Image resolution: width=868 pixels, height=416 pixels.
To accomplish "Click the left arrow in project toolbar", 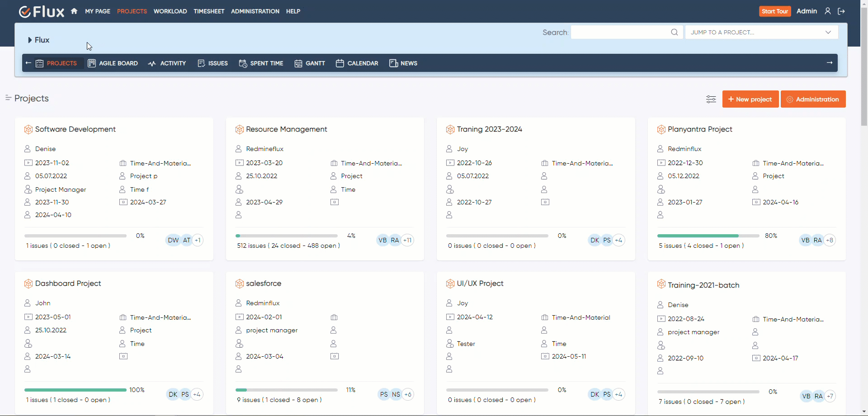I will 28,63.
